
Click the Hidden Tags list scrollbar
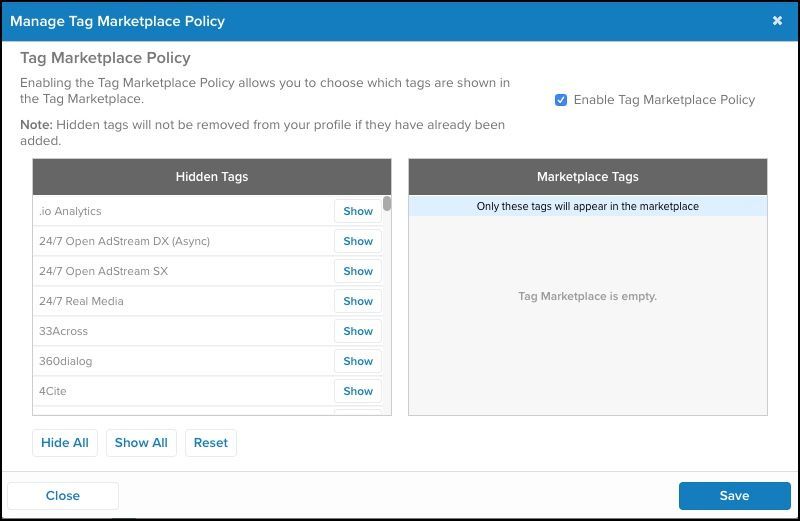tap(387, 205)
